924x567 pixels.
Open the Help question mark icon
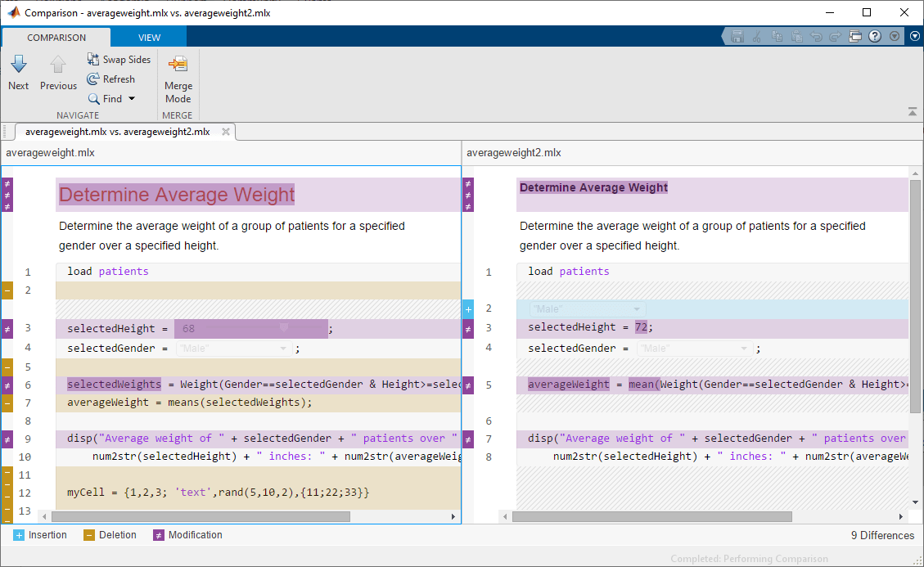pos(875,36)
